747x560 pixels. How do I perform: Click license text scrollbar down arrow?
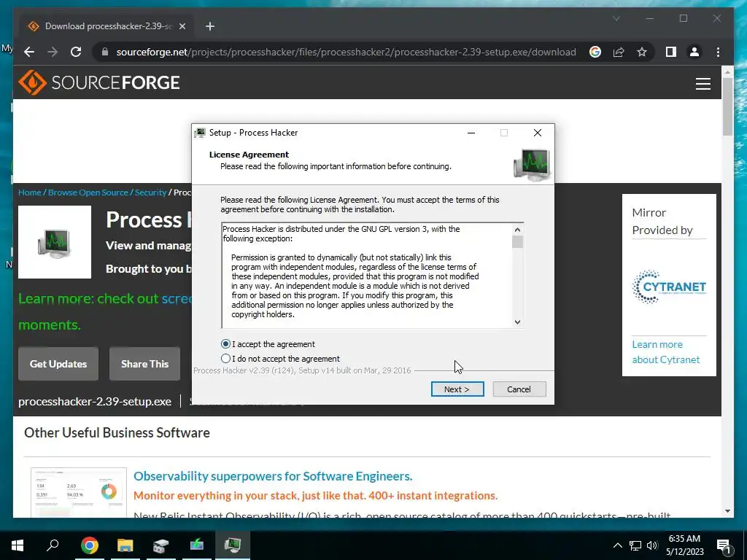coord(517,322)
